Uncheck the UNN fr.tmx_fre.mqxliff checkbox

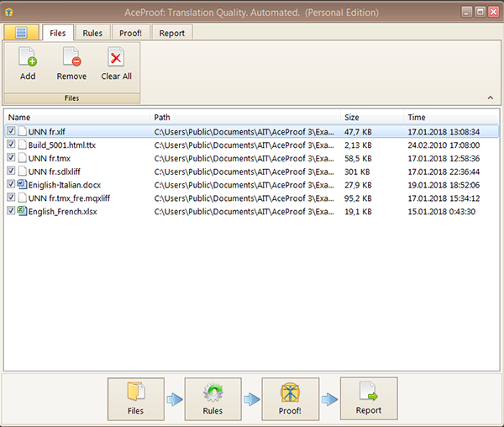pyautogui.click(x=11, y=197)
